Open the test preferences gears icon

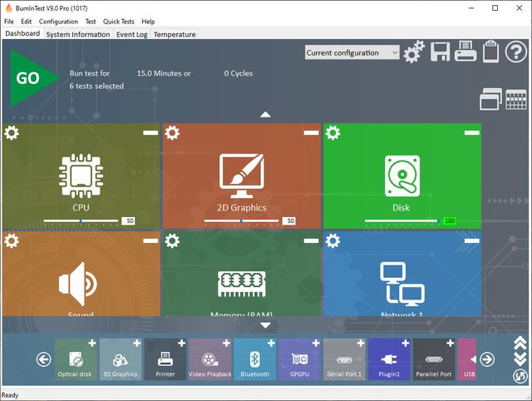[414, 52]
